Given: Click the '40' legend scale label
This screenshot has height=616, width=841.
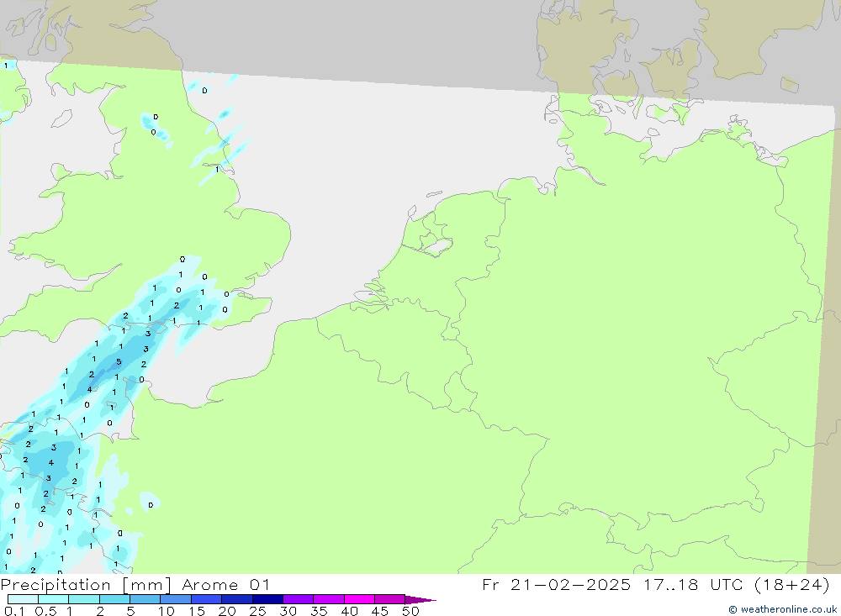Looking at the screenshot, I should 350,611.
